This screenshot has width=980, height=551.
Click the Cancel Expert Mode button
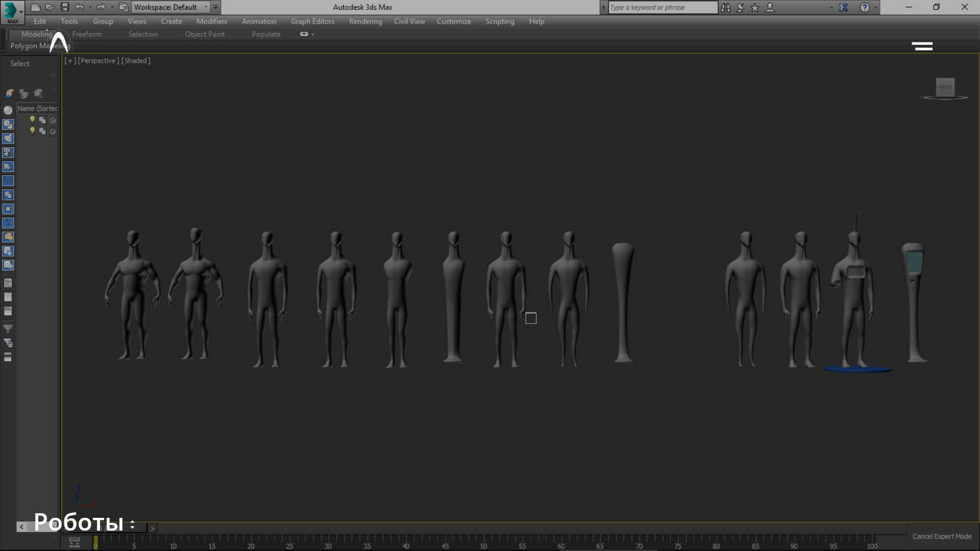click(x=942, y=536)
